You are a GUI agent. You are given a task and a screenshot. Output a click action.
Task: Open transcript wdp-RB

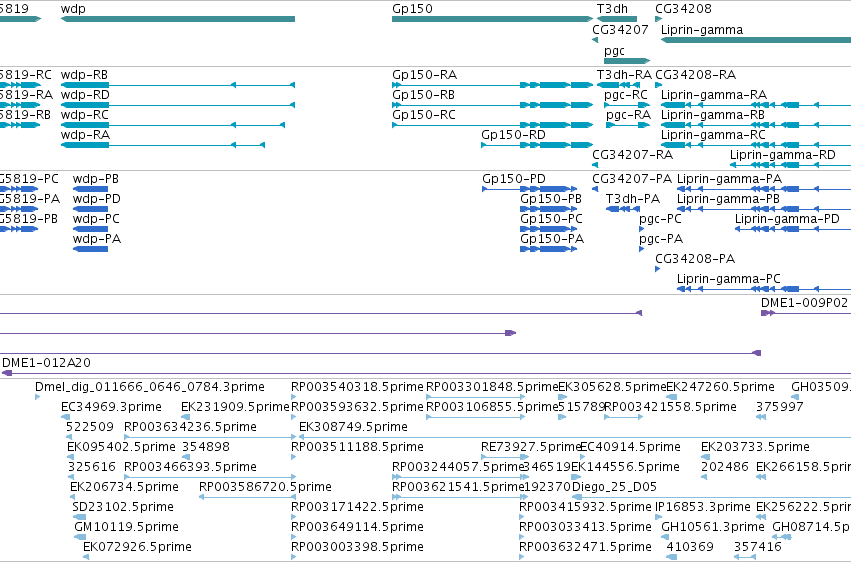click(x=84, y=75)
